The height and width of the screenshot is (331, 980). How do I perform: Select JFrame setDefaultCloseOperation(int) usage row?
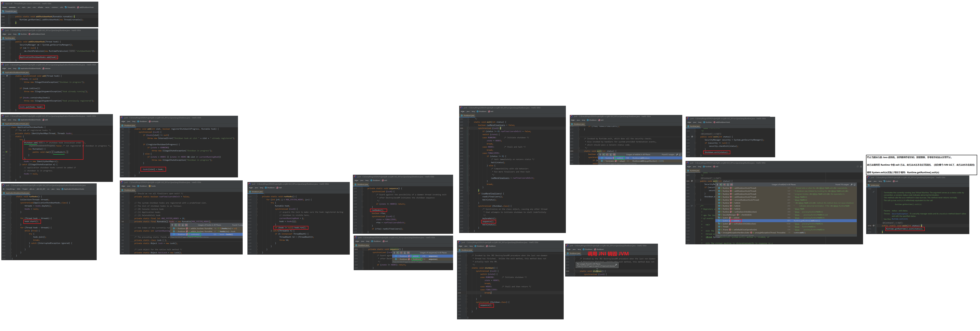[786, 230]
